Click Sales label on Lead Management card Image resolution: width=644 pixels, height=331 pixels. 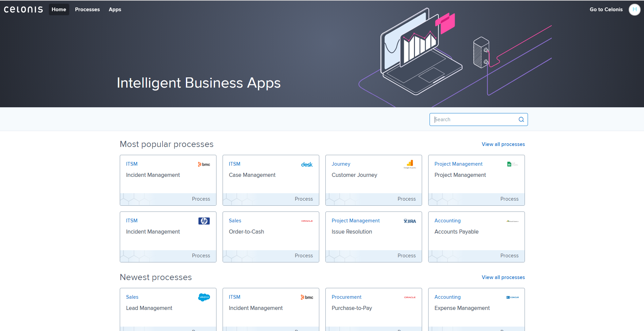(x=132, y=297)
